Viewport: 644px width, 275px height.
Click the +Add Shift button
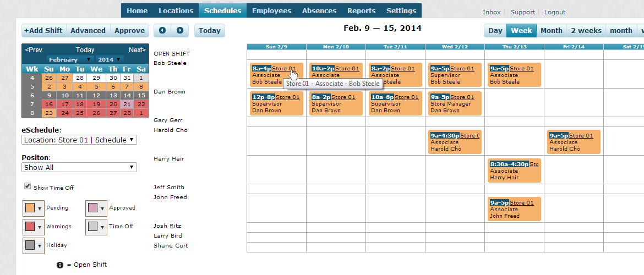(43, 30)
